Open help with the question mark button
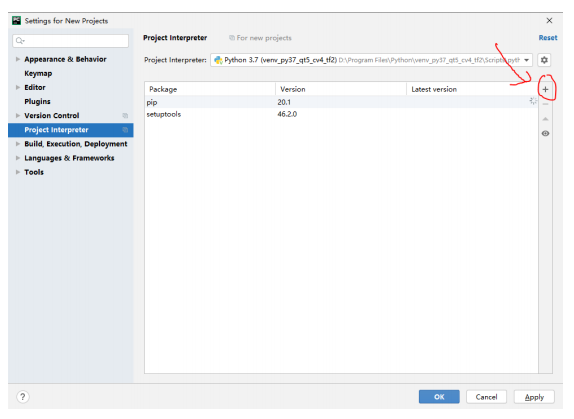The width and height of the screenshot is (574, 419). click(23, 397)
